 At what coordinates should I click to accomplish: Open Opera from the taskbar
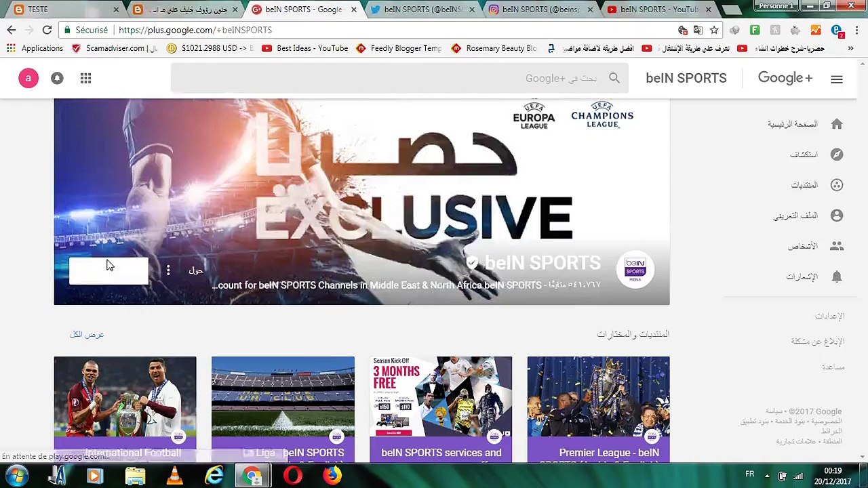tap(293, 475)
